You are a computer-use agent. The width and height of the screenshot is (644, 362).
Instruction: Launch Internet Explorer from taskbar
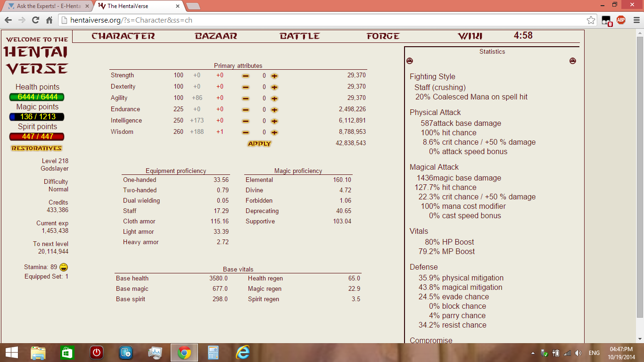[243, 353]
